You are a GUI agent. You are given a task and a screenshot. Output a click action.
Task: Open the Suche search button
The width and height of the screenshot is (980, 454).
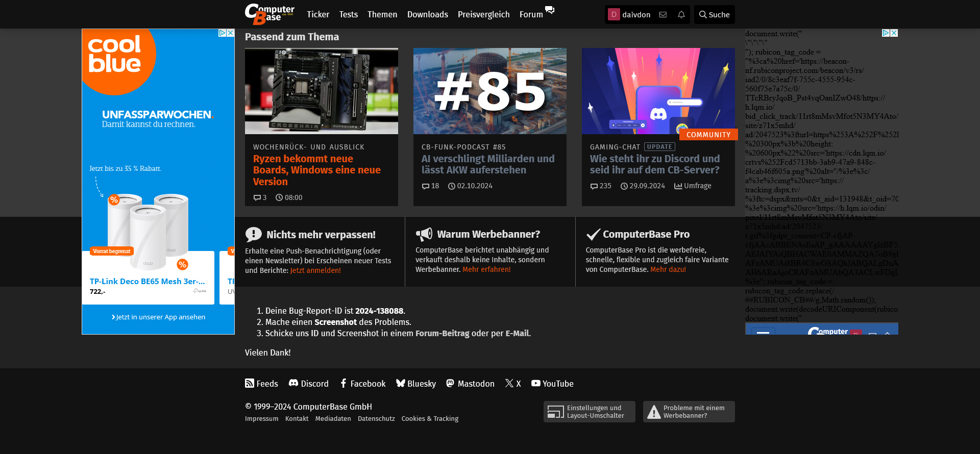(714, 15)
